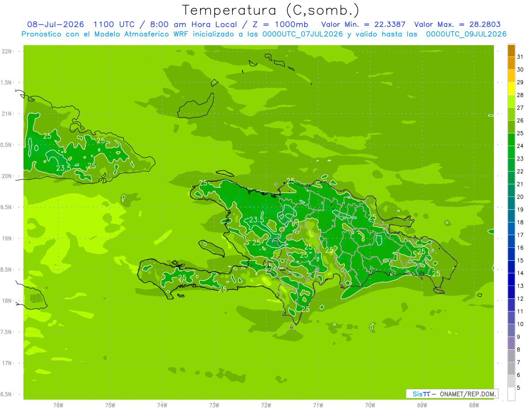532x411 pixels.
Task: Click the '76W' longitude axis label
Action: pyautogui.click(x=58, y=405)
